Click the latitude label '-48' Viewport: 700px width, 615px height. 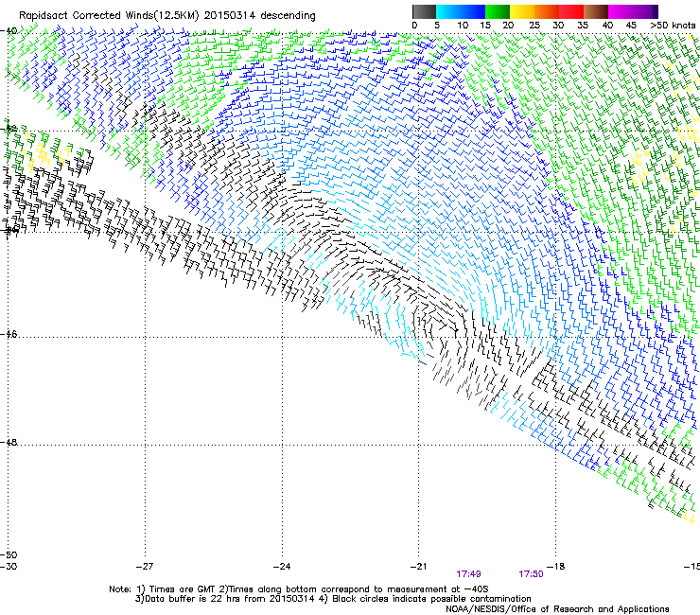tap(9, 442)
